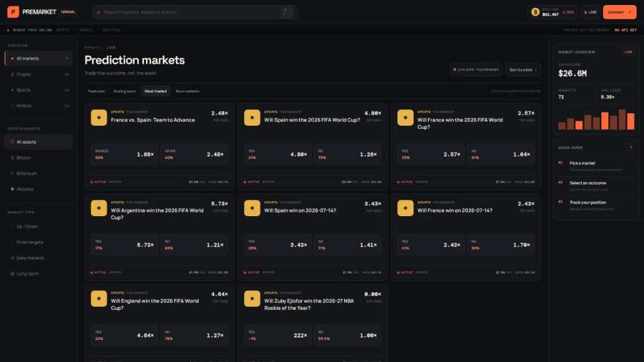Click the icon on England World Cup card
Image resolution: width=644 pixels, height=362 pixels.
coord(99,299)
